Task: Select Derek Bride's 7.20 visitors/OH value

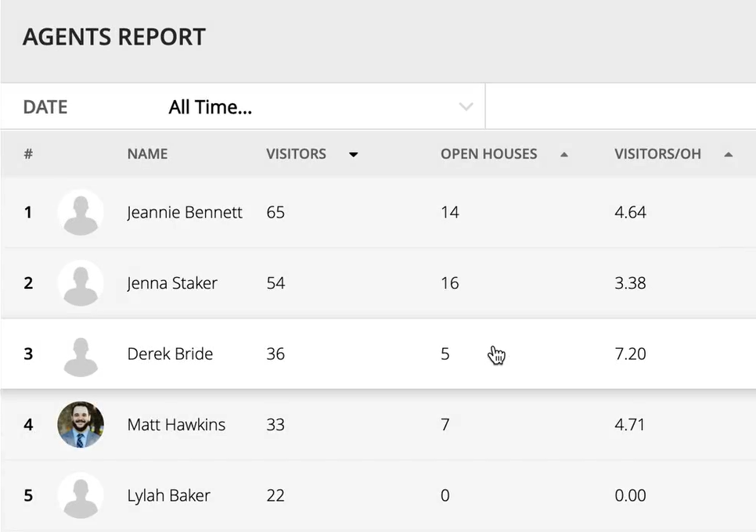Action: coord(631,354)
